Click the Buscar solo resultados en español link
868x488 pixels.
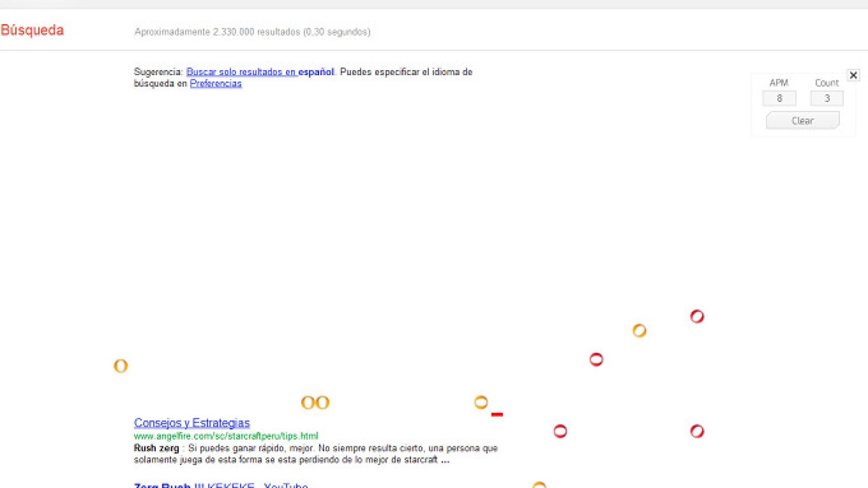261,72
